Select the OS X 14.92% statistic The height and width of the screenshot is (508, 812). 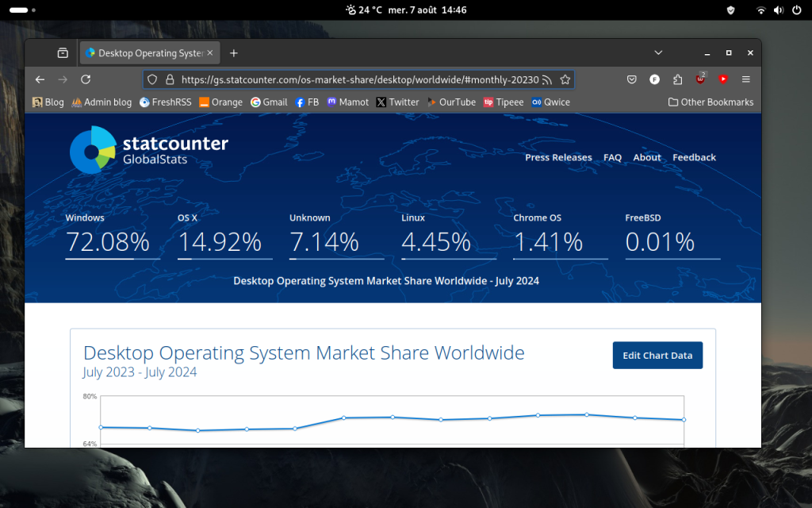pos(224,236)
